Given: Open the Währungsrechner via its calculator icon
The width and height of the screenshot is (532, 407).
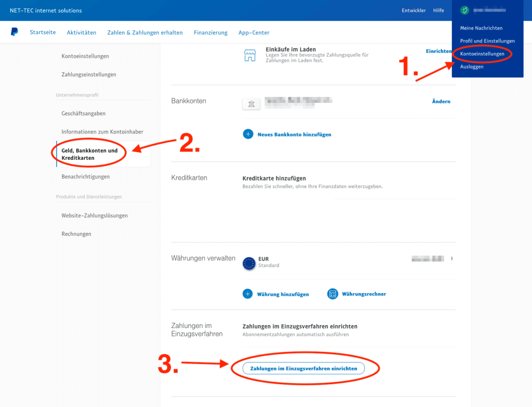Looking at the screenshot, I should coord(332,293).
